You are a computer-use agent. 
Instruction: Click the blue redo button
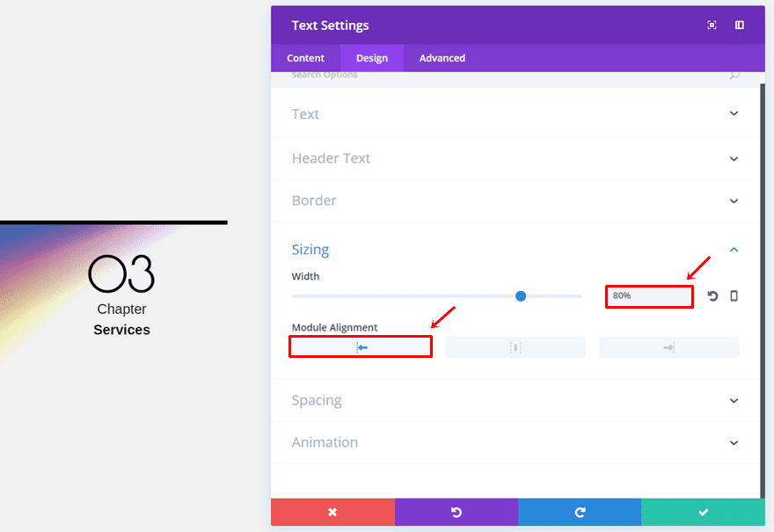coord(580,513)
